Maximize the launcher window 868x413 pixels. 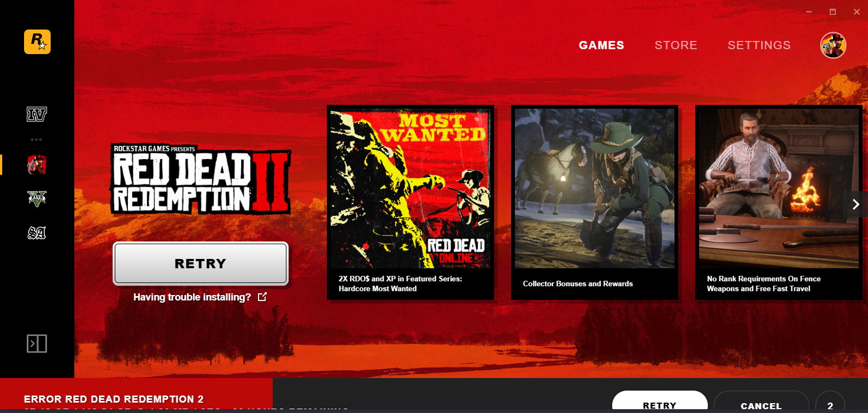click(x=832, y=11)
